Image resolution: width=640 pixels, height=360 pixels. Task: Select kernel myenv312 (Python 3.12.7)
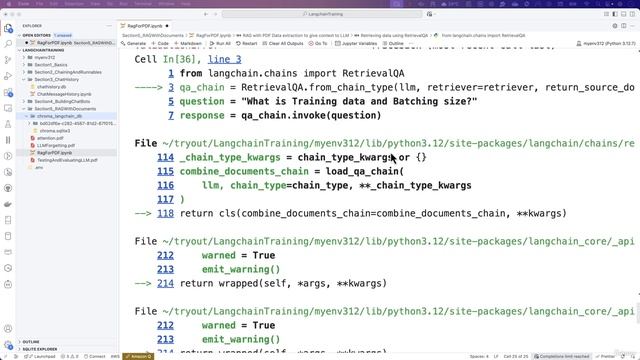[606, 43]
